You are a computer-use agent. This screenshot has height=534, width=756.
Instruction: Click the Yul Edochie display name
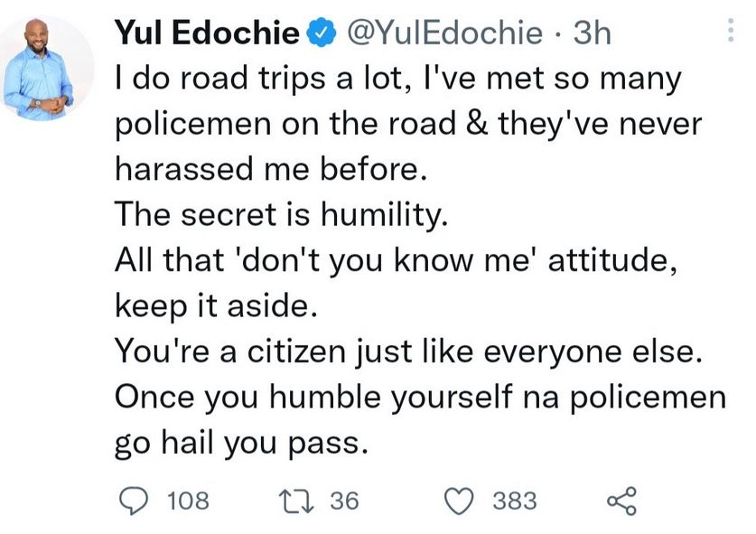pyautogui.click(x=207, y=35)
